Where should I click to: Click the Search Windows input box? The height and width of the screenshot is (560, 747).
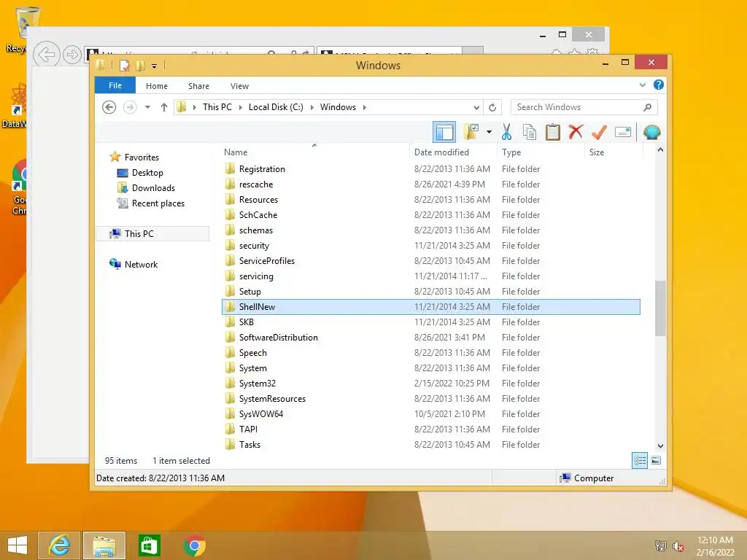583,107
